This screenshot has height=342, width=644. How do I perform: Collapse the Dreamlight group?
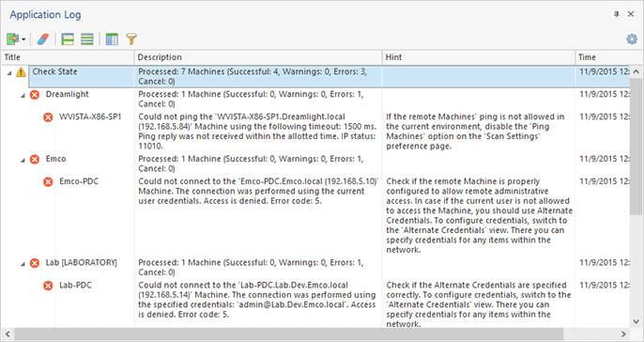[x=23, y=96]
